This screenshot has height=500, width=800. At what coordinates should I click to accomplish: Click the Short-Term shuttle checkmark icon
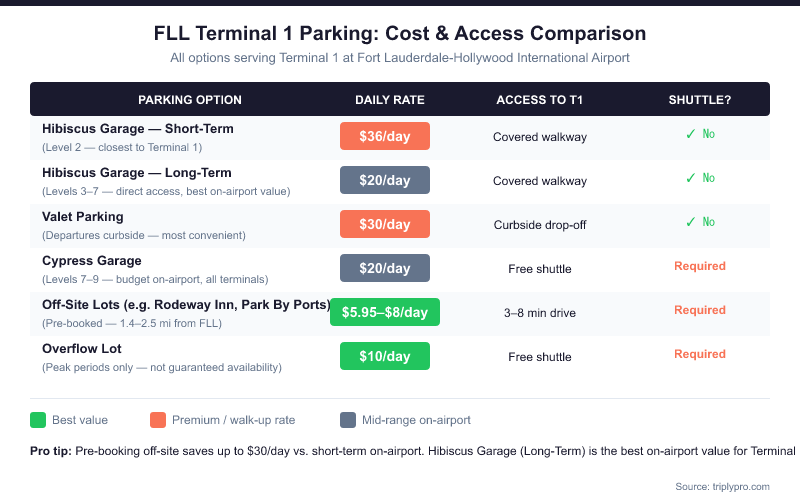[690, 134]
